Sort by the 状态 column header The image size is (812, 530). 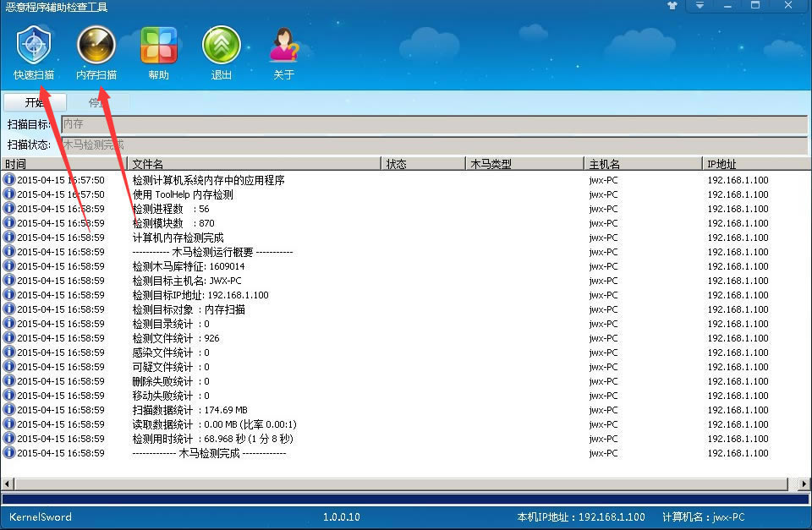click(x=423, y=164)
